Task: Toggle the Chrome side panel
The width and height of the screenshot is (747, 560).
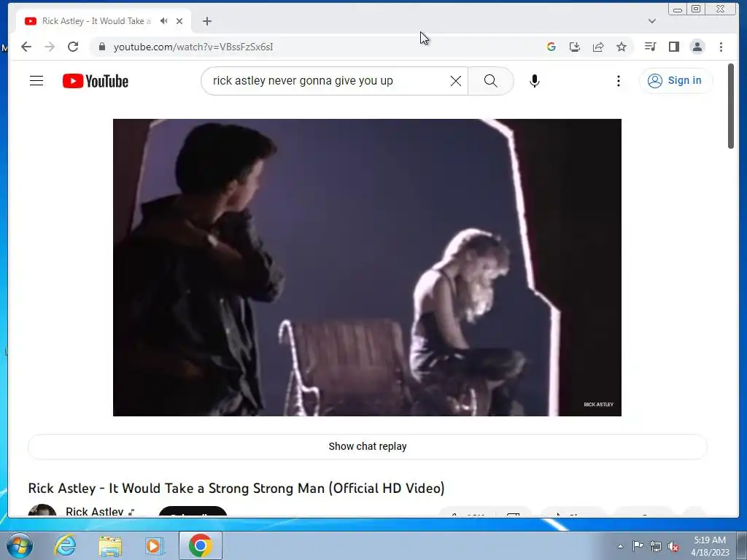Action: [x=673, y=47]
